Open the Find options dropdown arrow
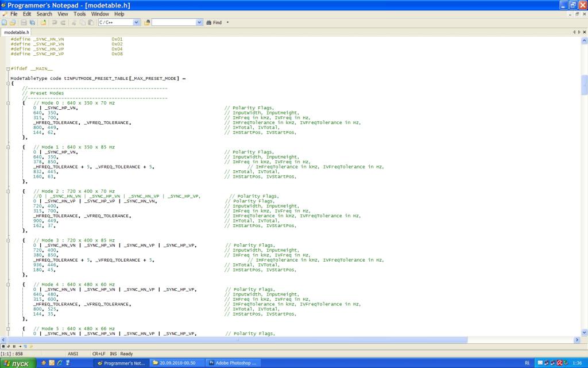Image resolution: width=588 pixels, height=368 pixels. pos(227,22)
